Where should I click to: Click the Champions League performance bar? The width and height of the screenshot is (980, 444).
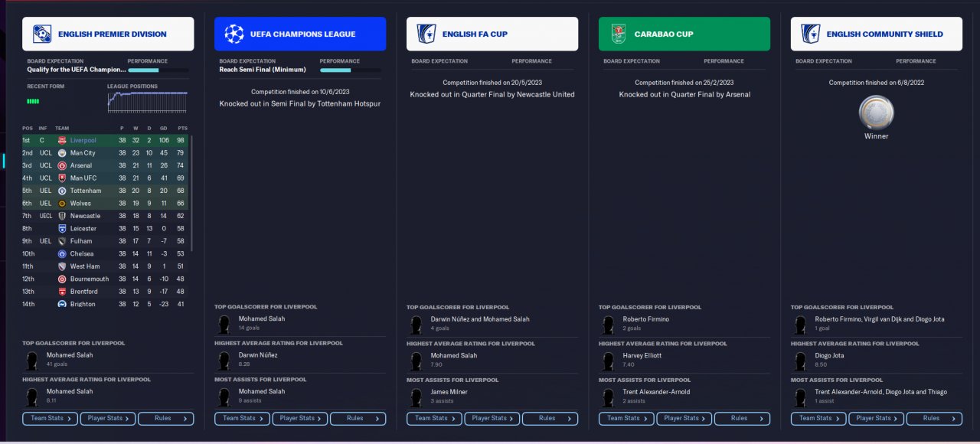click(350, 70)
